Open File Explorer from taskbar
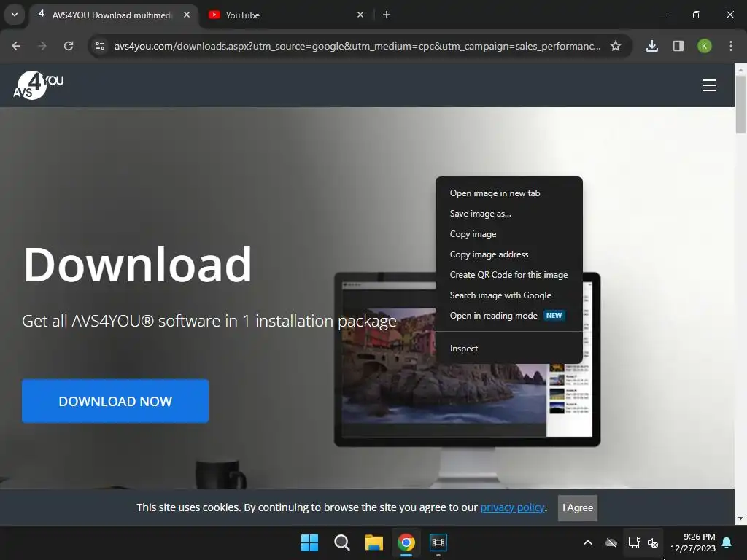The height and width of the screenshot is (560, 747). coord(374,542)
